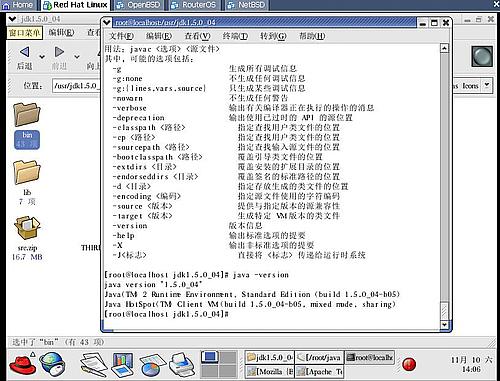Click terminal scrollbar down arrow

444,324
